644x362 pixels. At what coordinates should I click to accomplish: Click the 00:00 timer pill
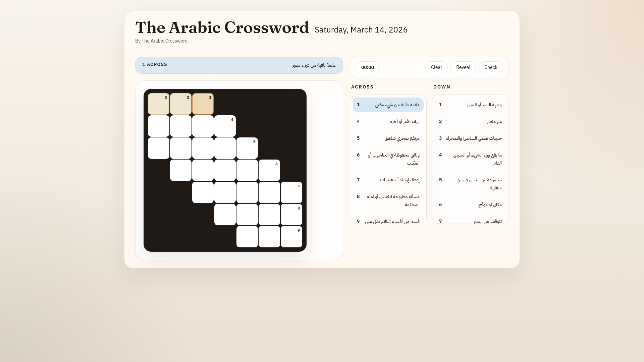367,68
